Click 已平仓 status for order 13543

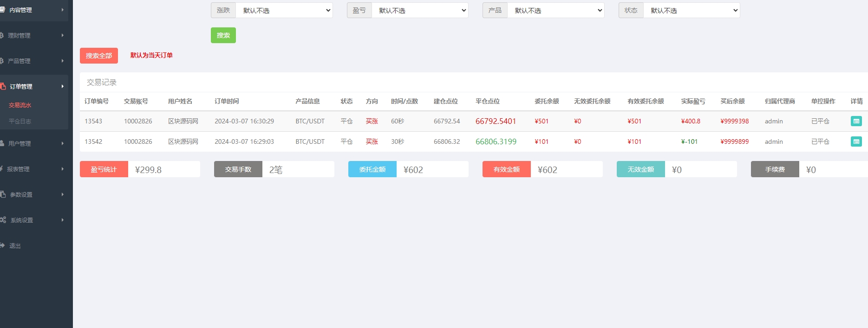(820, 121)
